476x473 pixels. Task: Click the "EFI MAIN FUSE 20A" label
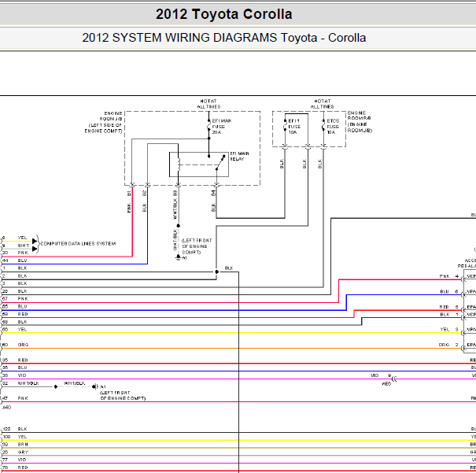222,127
